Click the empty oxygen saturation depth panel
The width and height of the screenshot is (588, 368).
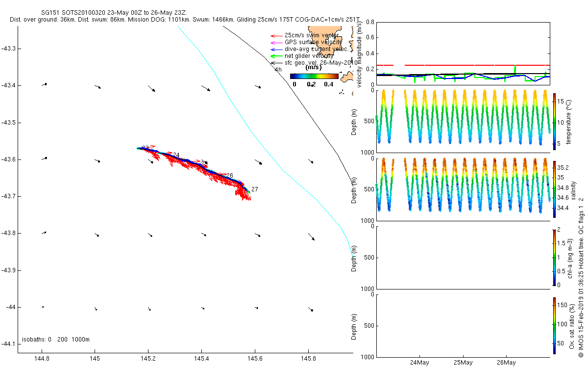(x=463, y=325)
